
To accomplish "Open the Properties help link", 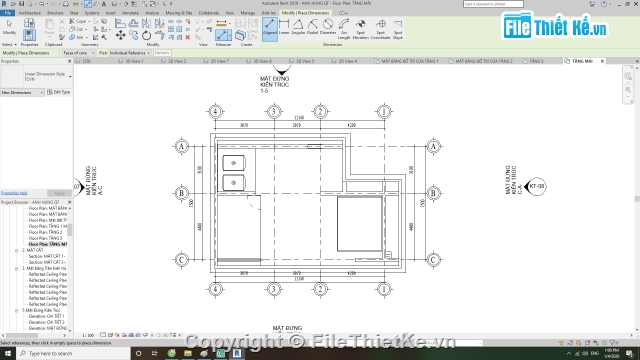I will click(x=14, y=193).
